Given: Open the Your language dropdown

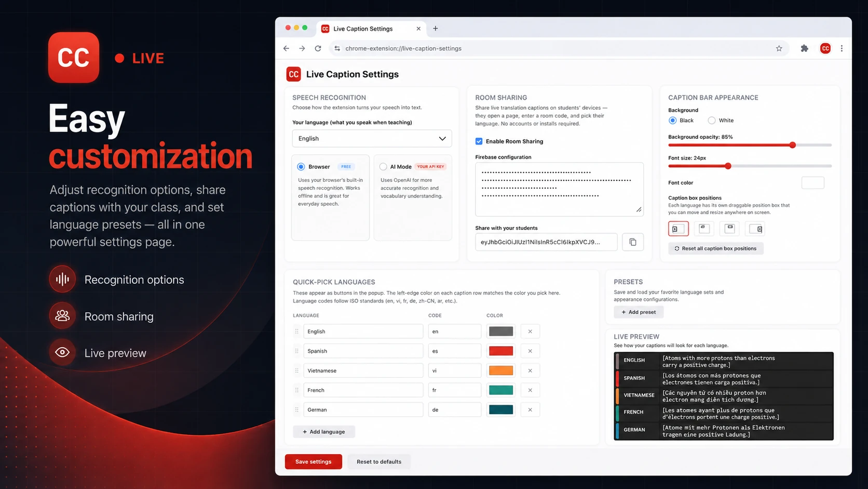Looking at the screenshot, I should [x=372, y=139].
